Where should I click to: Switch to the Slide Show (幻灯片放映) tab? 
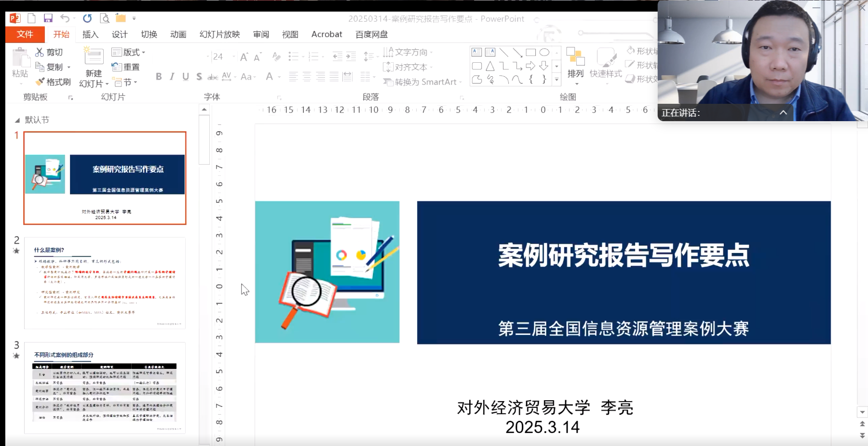click(x=219, y=34)
